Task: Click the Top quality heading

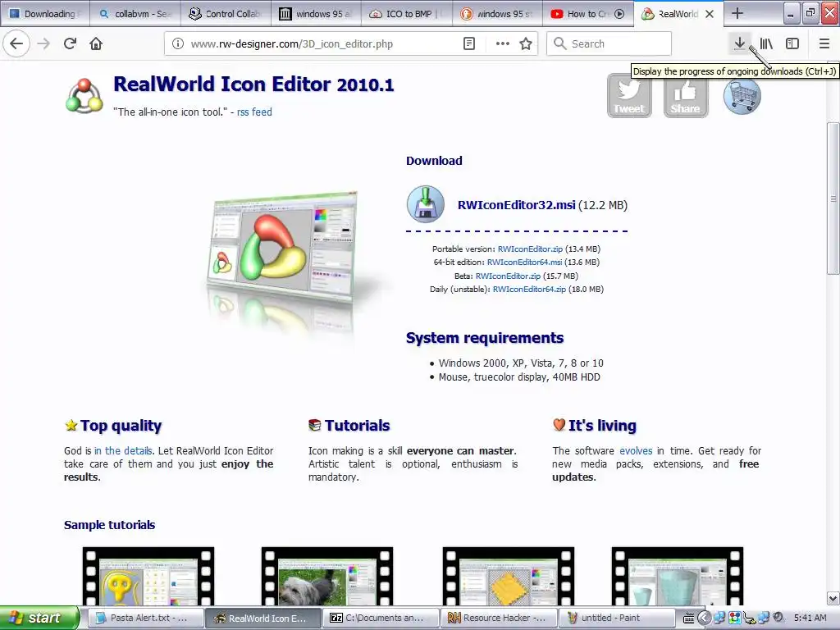Action: click(121, 426)
